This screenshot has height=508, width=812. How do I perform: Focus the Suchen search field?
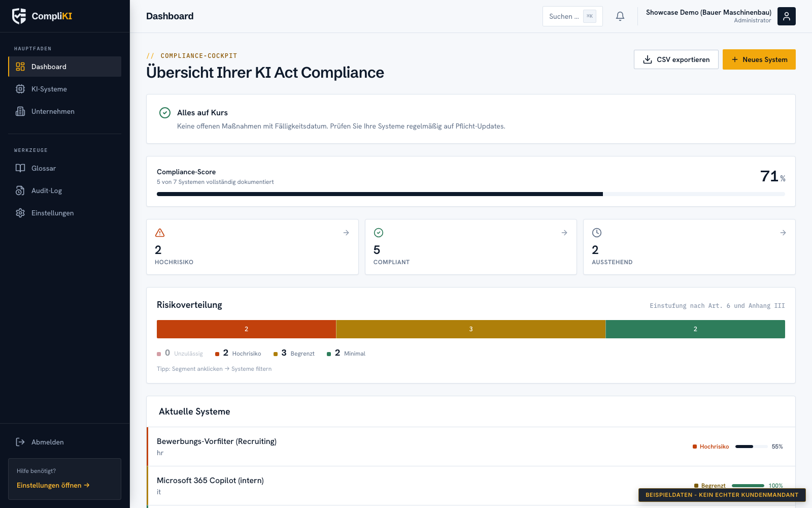point(572,16)
